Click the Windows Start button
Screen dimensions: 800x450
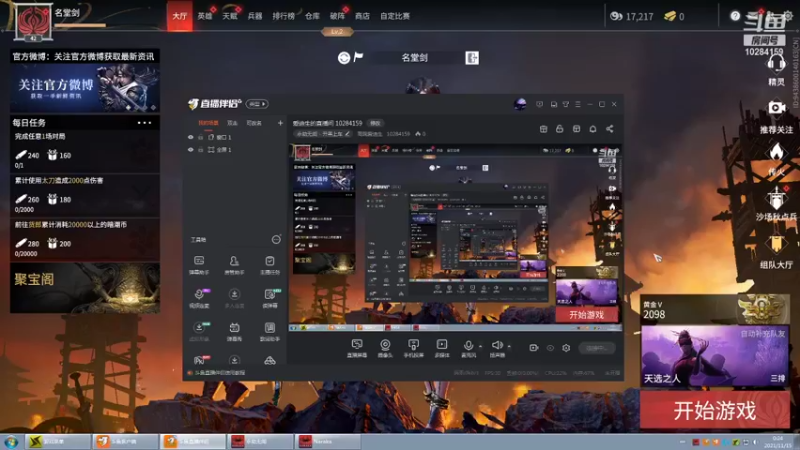11,441
